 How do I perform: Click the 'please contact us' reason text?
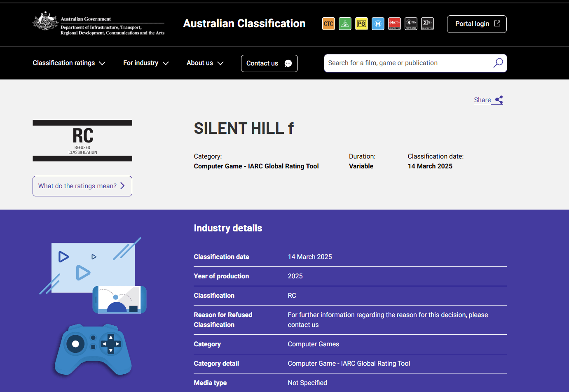click(x=388, y=320)
